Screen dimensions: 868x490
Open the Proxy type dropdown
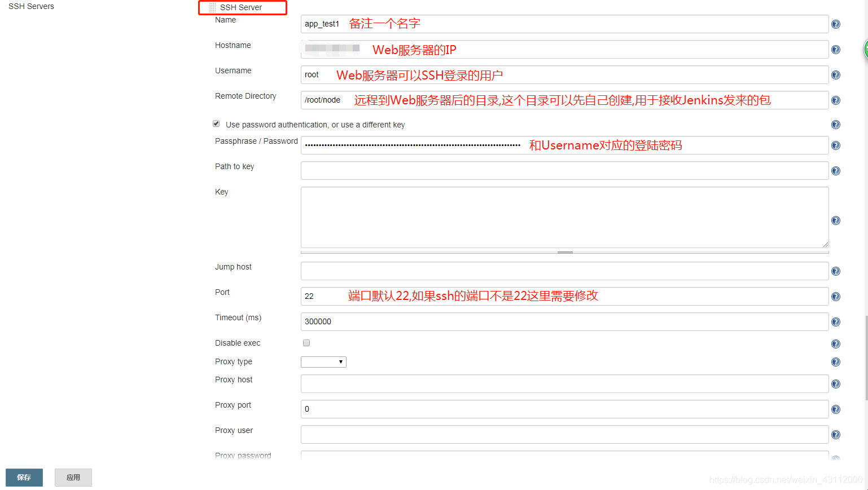pos(323,362)
